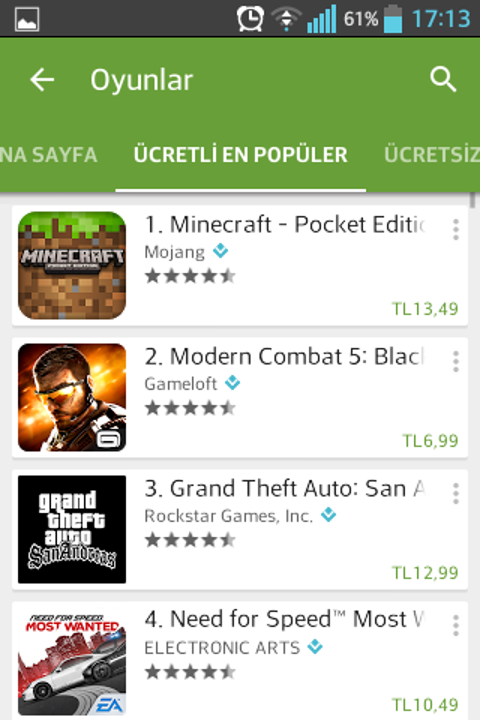This screenshot has width=480, height=720.
Task: Tap the Minecraft app icon
Action: pos(72,265)
